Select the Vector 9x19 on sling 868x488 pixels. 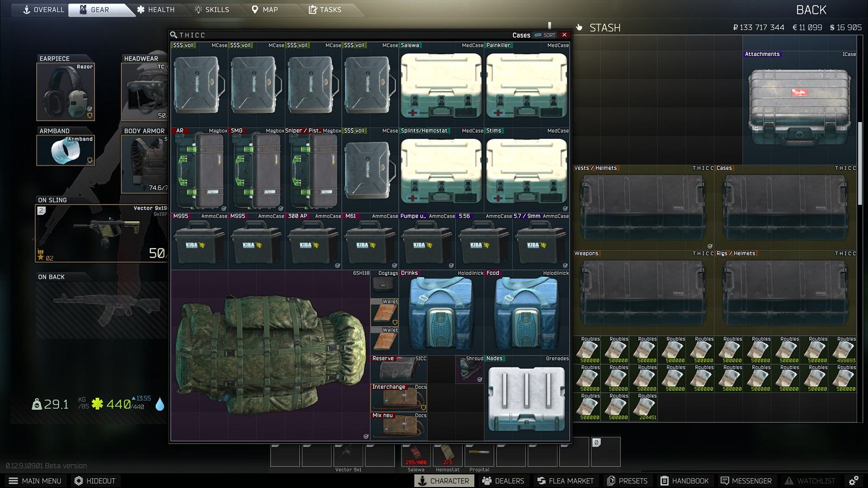pos(102,233)
